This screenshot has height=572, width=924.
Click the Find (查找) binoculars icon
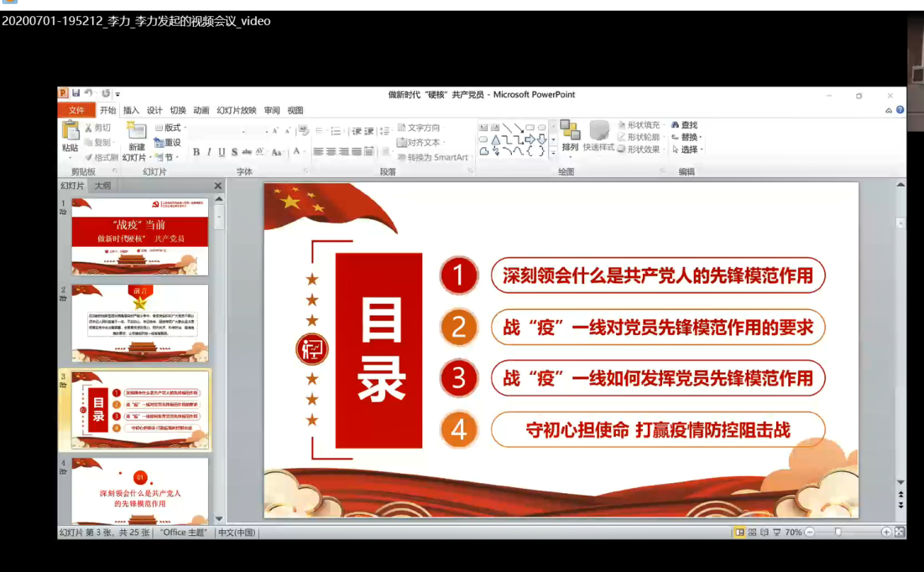pos(676,125)
